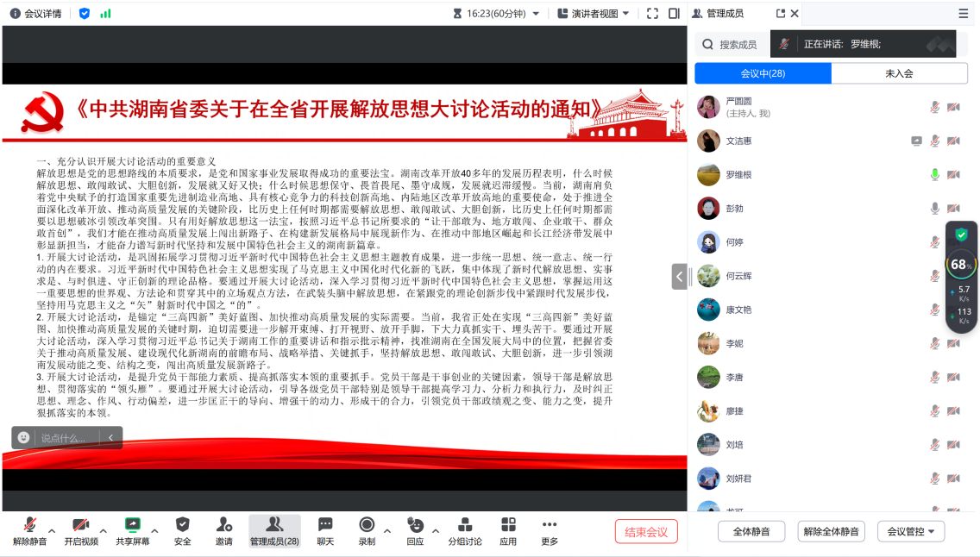Open the 会议管控 dropdown

pyautogui.click(x=911, y=531)
